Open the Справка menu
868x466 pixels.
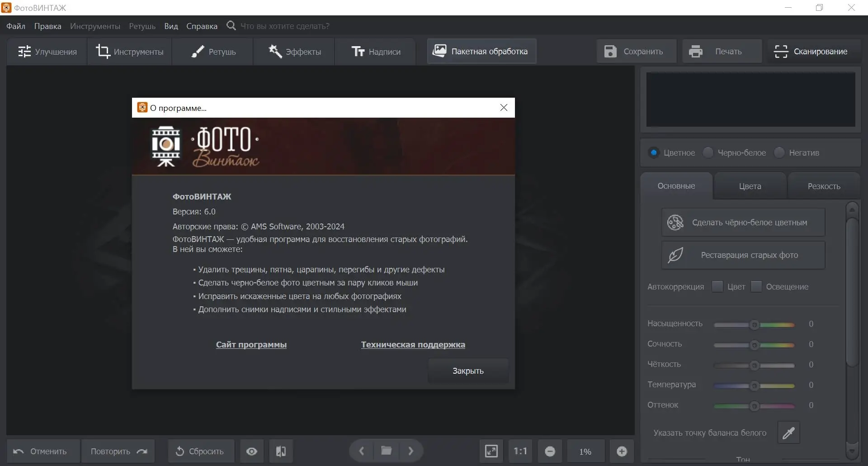(x=202, y=26)
